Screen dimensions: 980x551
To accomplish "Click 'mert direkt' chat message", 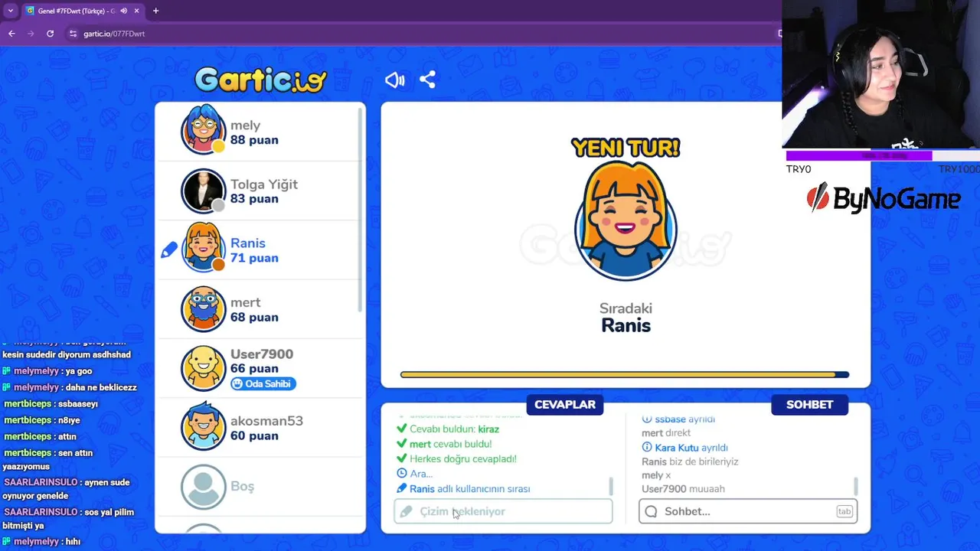I will point(666,433).
